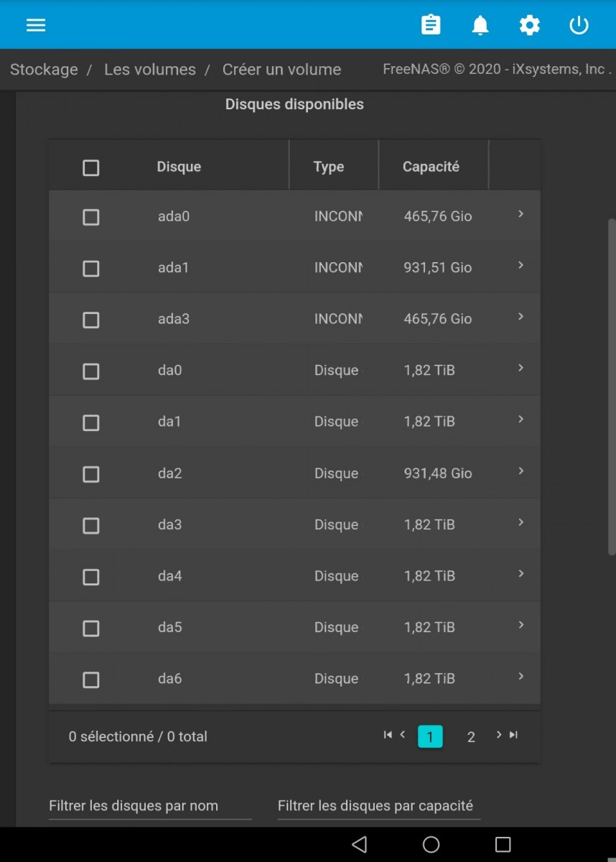The width and height of the screenshot is (616, 862).
Task: Expand details for disk ada1
Action: 521,266
